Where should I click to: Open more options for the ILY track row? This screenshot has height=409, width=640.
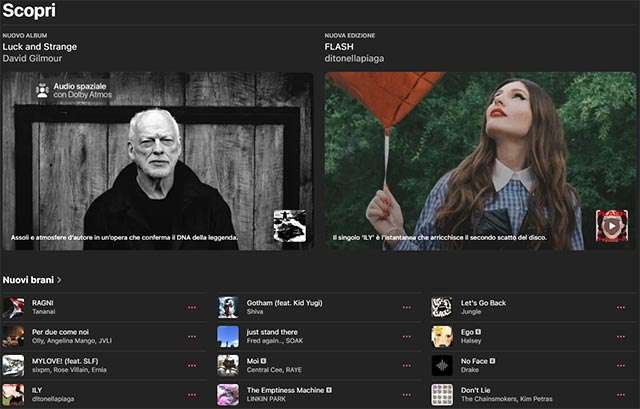(192, 395)
